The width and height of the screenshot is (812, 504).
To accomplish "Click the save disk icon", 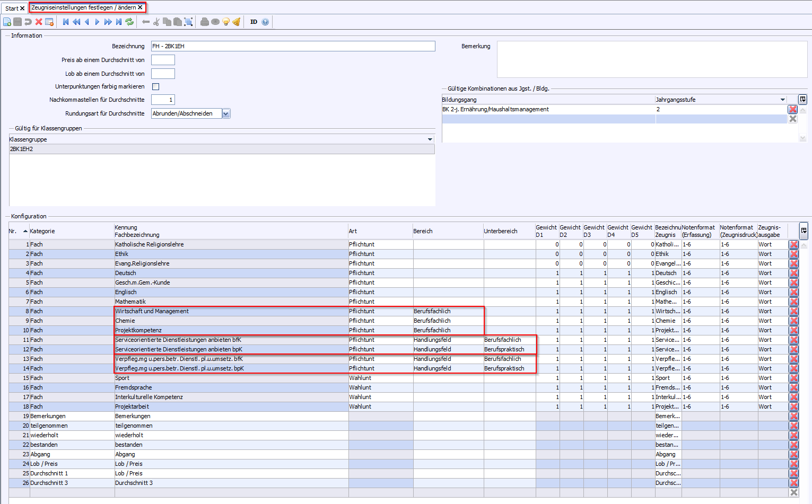I will pyautogui.click(x=18, y=22).
